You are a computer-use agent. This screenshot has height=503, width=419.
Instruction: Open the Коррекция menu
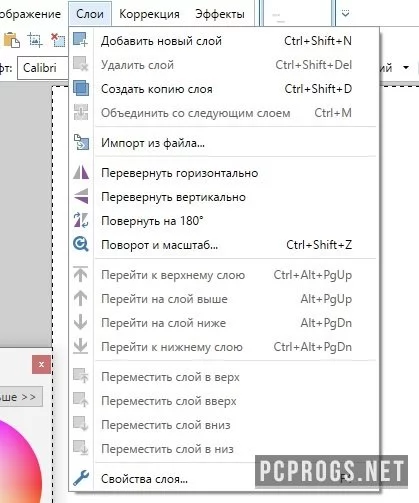[149, 14]
